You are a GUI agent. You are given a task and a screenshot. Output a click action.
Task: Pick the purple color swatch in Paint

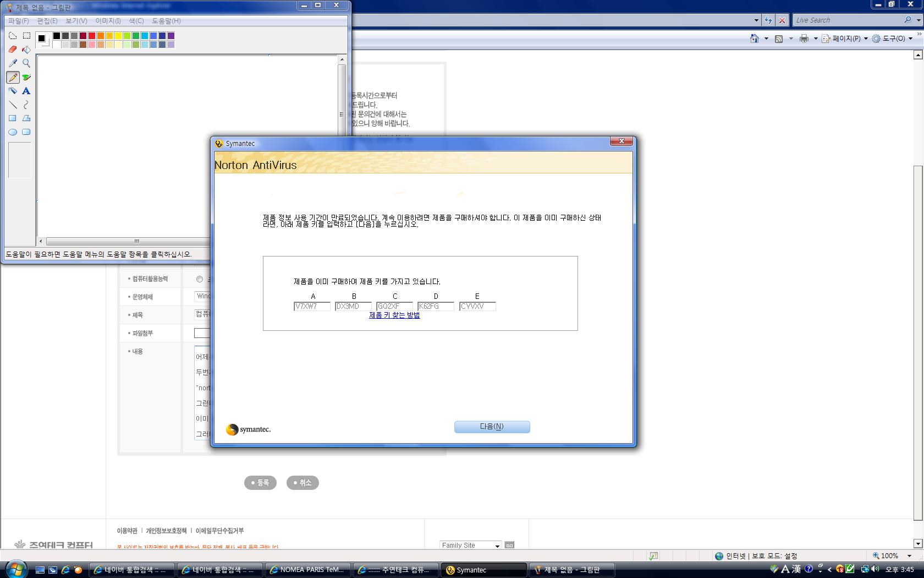[171, 36]
